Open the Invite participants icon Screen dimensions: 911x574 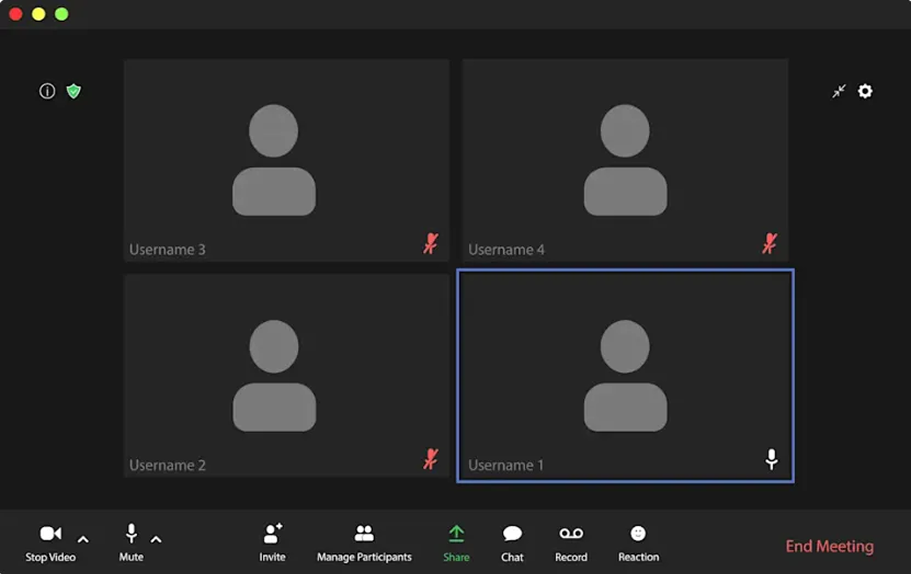pos(272,534)
